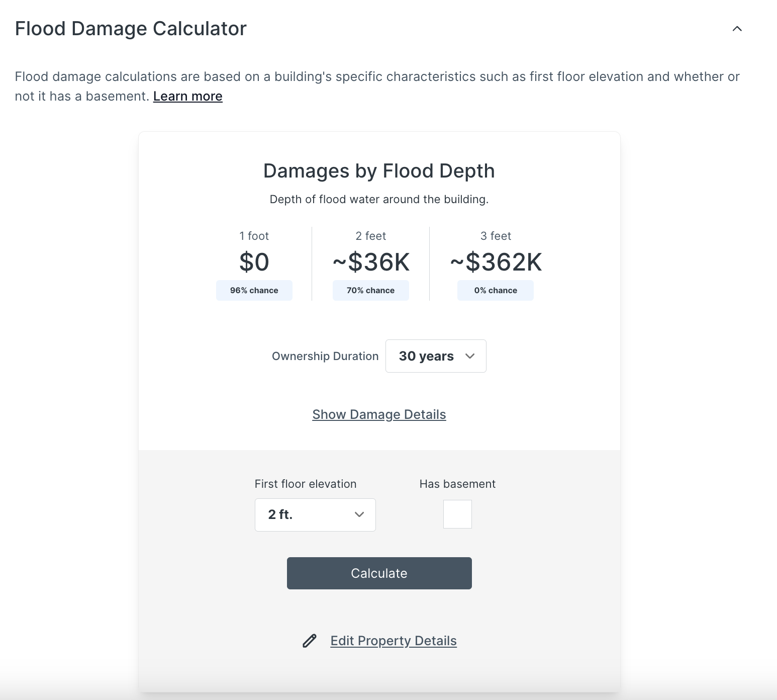The width and height of the screenshot is (777, 700).
Task: Collapse the Flood Damage Calculator section
Action: click(737, 29)
